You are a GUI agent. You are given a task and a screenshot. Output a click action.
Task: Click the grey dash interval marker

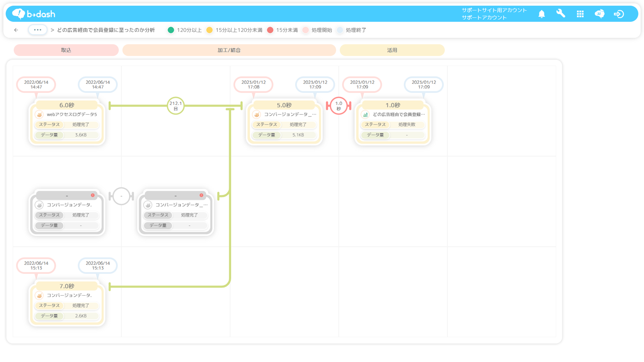pyautogui.click(x=121, y=196)
